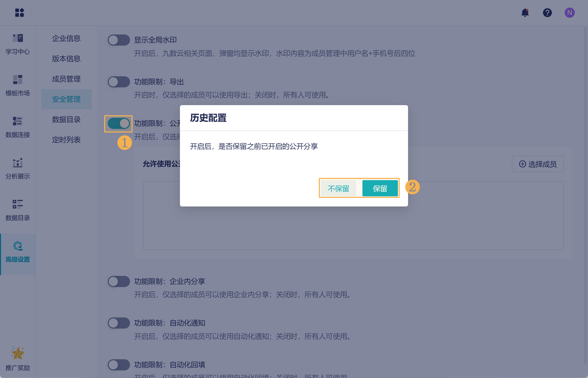Click the 不保留 button in the dialog
The width and height of the screenshot is (588, 378).
point(338,188)
